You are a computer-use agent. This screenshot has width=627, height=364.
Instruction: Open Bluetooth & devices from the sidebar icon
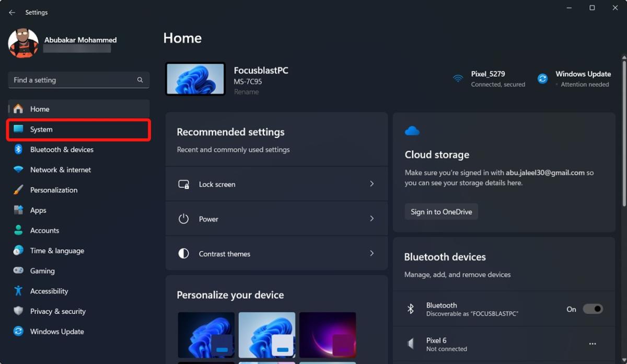click(x=19, y=149)
